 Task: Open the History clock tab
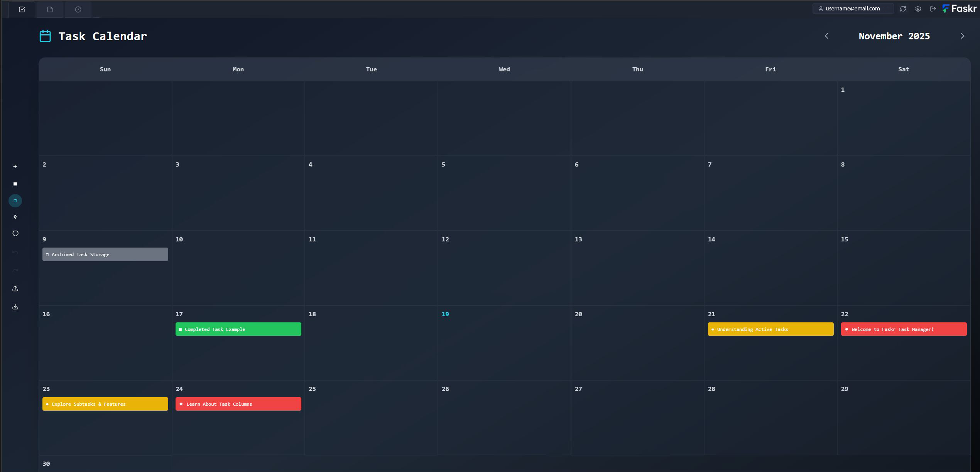click(77, 9)
